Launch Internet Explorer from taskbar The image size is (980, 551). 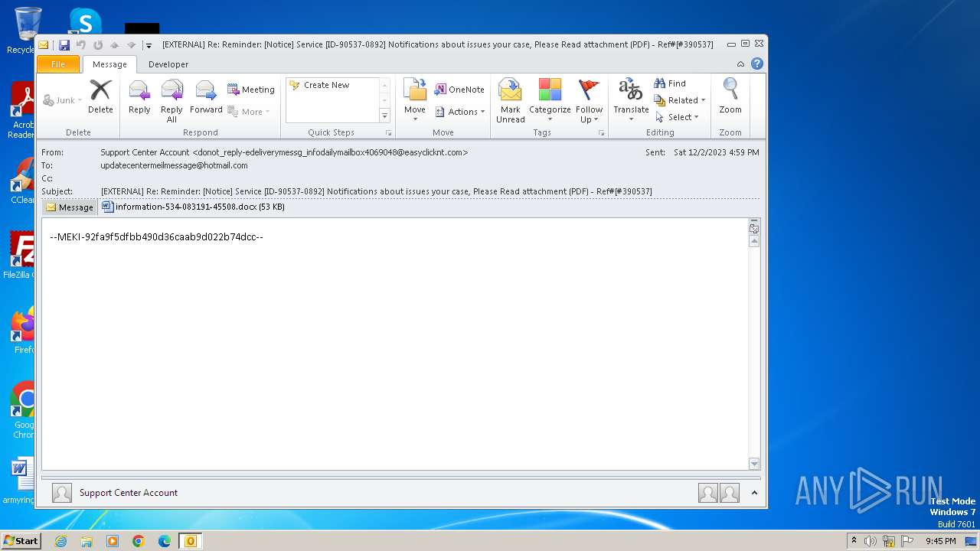click(60, 541)
